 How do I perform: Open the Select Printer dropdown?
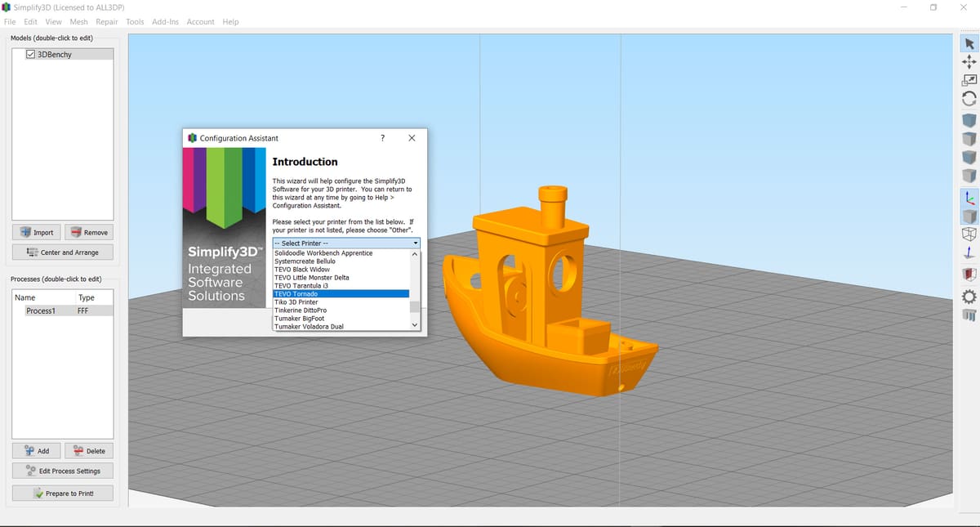pos(346,243)
